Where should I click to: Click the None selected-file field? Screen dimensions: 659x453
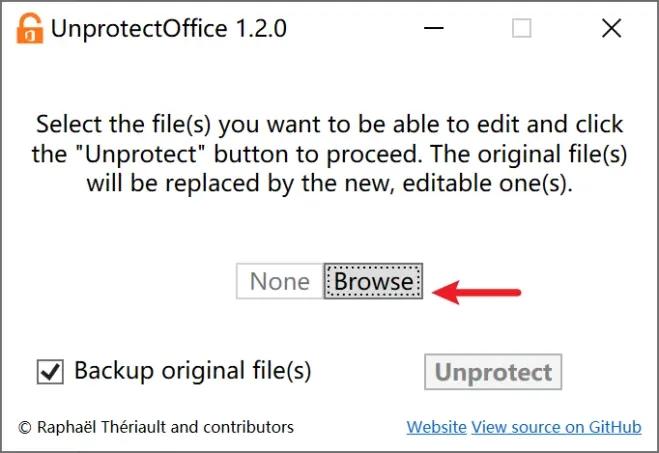[x=279, y=282]
